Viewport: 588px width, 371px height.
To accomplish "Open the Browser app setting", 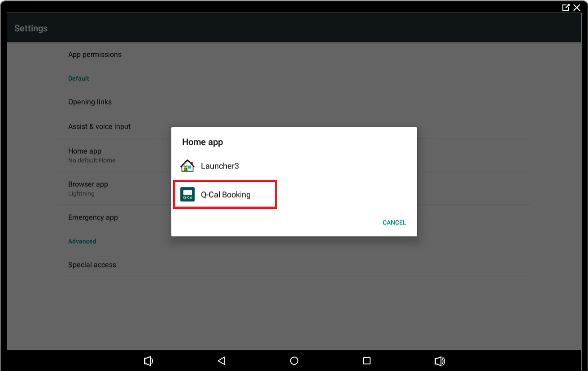I will coord(294,188).
